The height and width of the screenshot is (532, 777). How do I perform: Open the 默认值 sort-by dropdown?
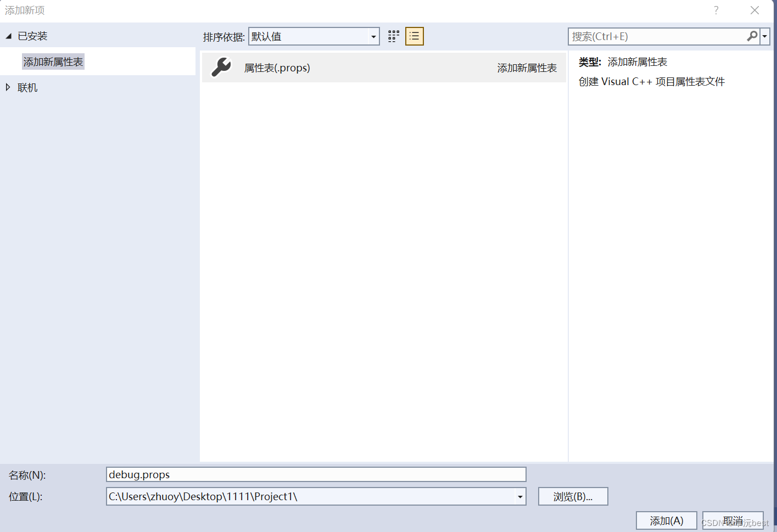coord(373,36)
